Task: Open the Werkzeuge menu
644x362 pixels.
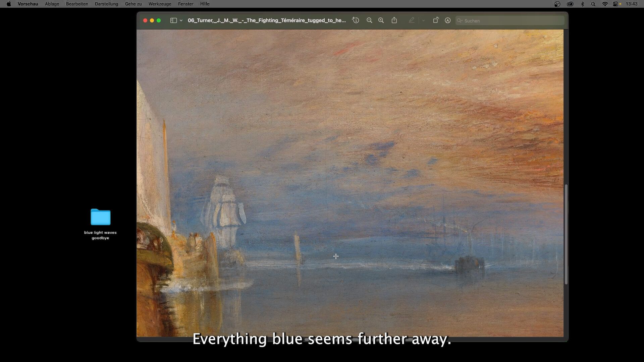Action: [x=160, y=4]
